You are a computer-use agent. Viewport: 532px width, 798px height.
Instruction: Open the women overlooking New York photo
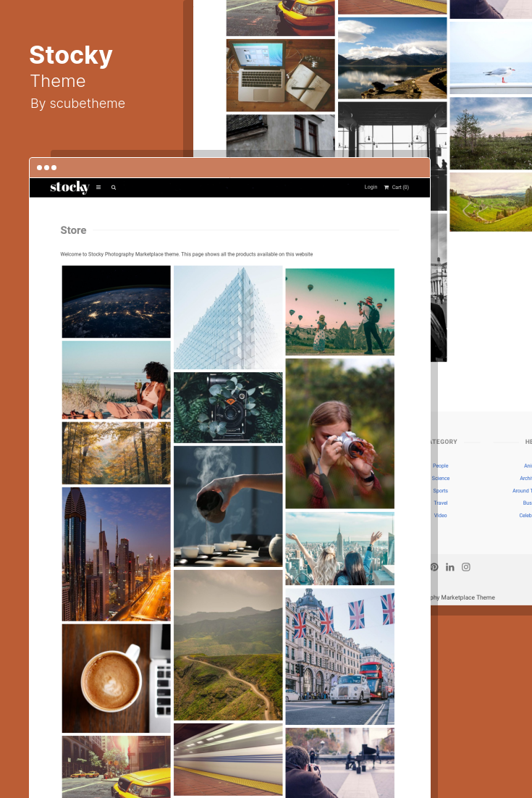click(339, 549)
